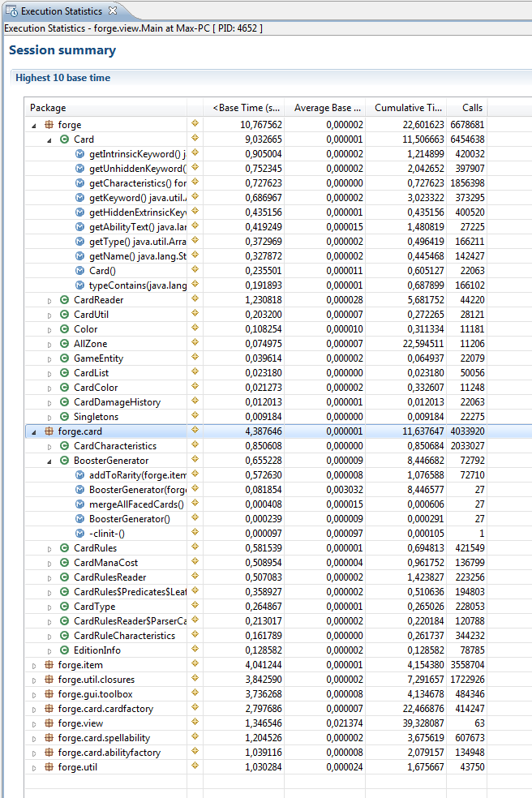
Task: Select the forge.card.cardfactory row
Action: tap(105, 709)
